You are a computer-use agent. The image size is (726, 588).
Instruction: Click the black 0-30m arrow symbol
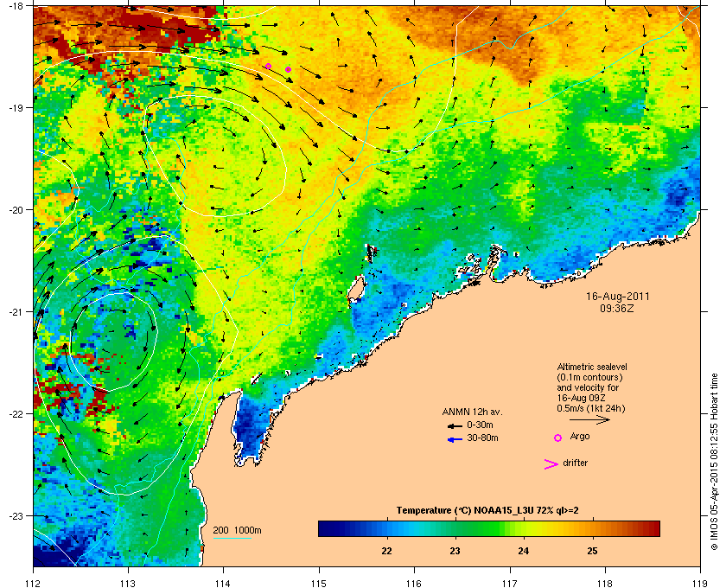point(455,425)
